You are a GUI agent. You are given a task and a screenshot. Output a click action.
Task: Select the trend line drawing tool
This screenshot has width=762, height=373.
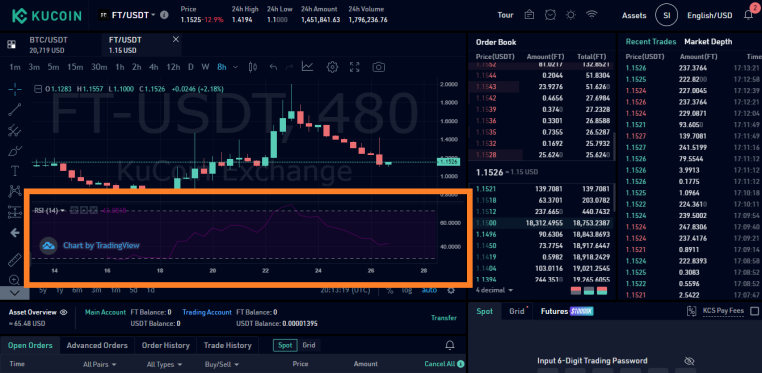click(15, 109)
